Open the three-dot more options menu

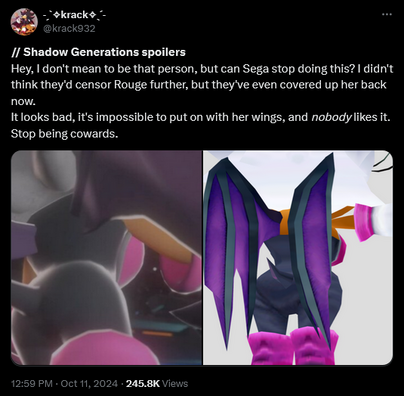coord(387,14)
